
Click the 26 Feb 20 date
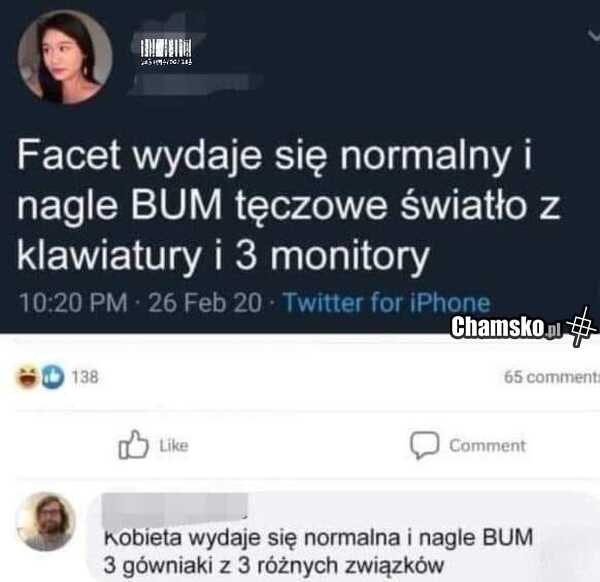pyautogui.click(x=205, y=303)
